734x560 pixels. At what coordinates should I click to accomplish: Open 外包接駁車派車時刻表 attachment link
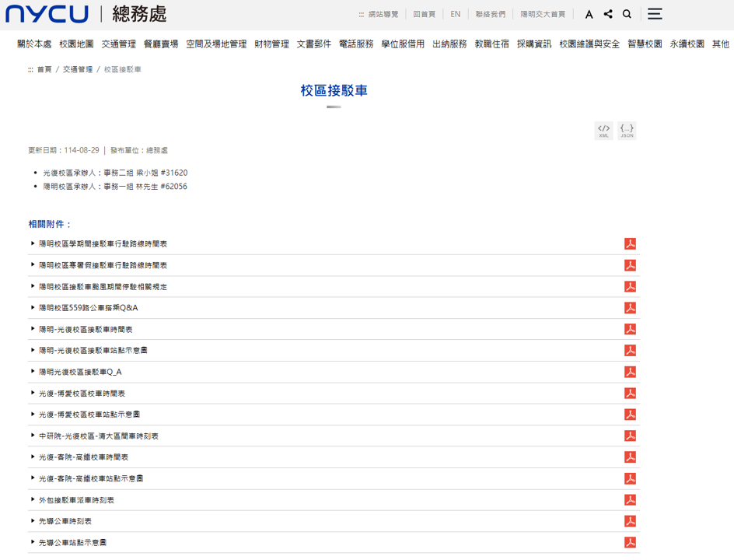point(76,500)
